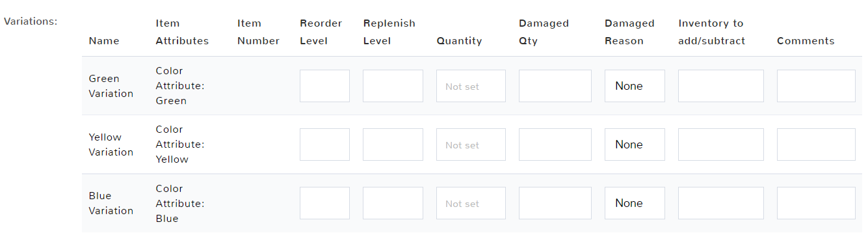This screenshot has width=868, height=248.
Task: Click Comments field for Blue Variation
Action: (x=816, y=203)
